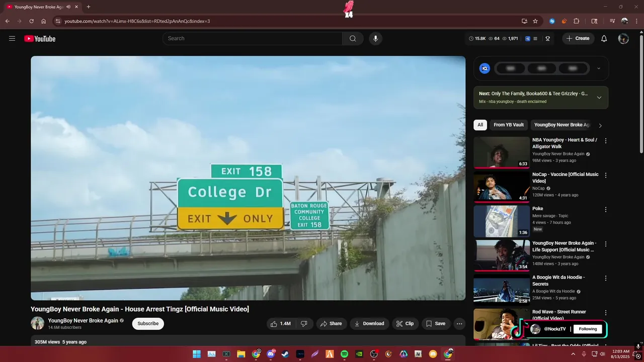
Task: Go to YouTube home via logo
Action: point(40,39)
